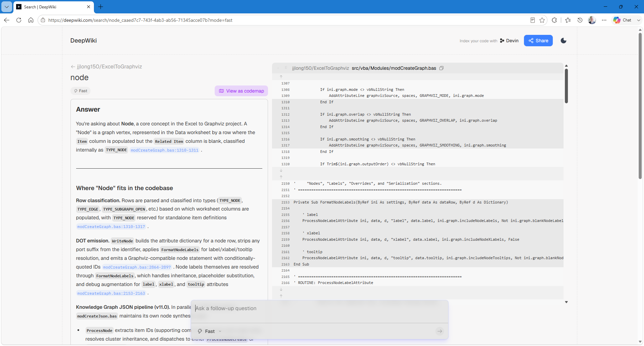
Task: Go to browser home page
Action: pyautogui.click(x=31, y=20)
